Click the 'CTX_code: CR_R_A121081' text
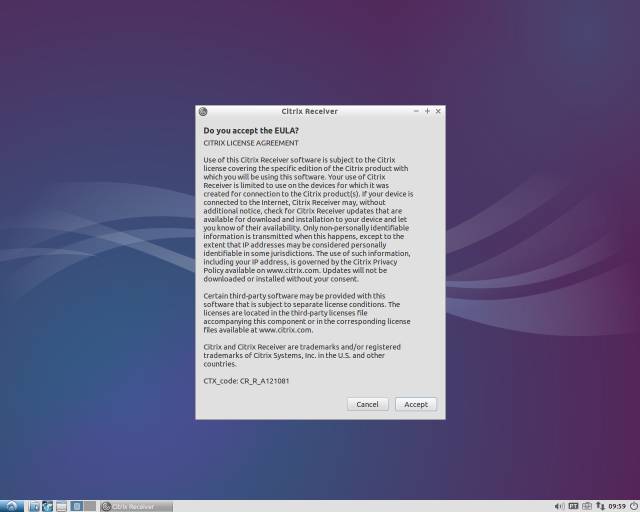 [246, 381]
